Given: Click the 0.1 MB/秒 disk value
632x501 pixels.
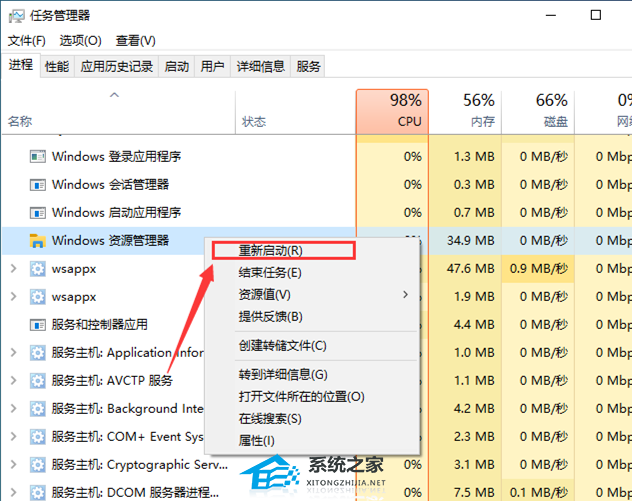Looking at the screenshot, I should [x=539, y=493].
